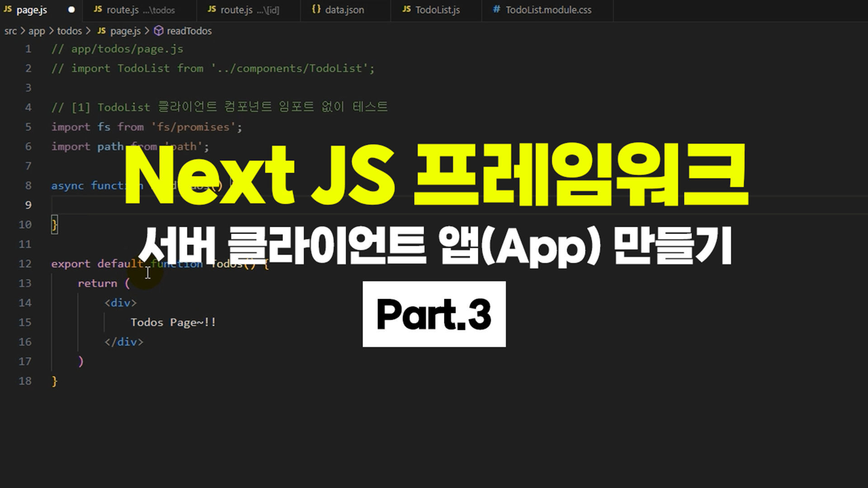Switch to TodoList.module.css tab
Viewport: 868px width, 488px height.
547,10
